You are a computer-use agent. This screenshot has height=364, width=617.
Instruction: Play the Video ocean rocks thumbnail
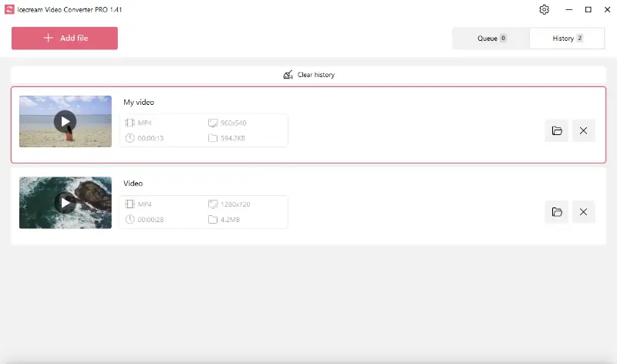point(66,203)
